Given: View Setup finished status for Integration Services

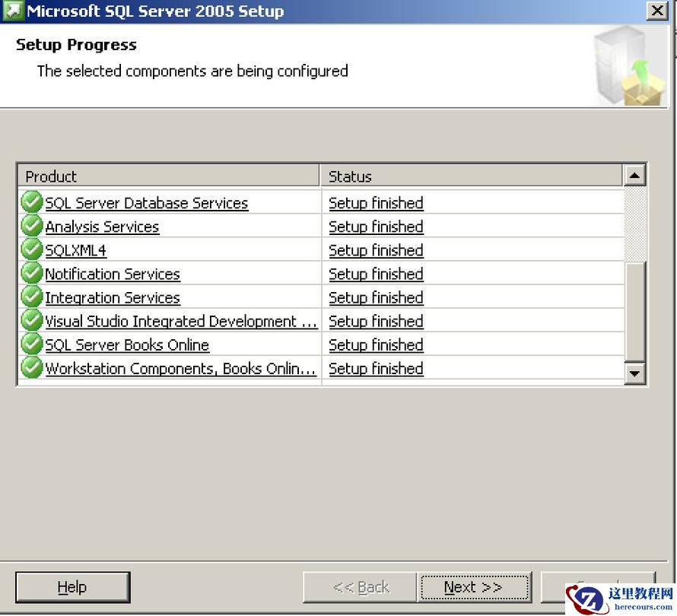Looking at the screenshot, I should click(376, 298).
